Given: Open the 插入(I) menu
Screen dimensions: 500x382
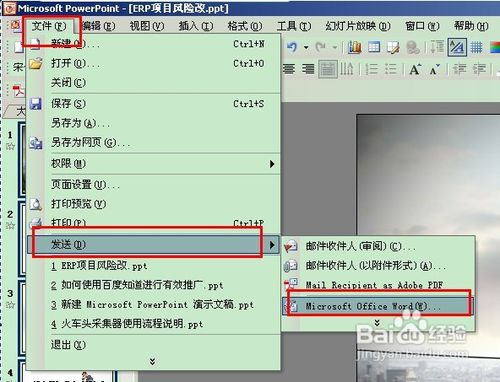Looking at the screenshot, I should click(x=196, y=26).
